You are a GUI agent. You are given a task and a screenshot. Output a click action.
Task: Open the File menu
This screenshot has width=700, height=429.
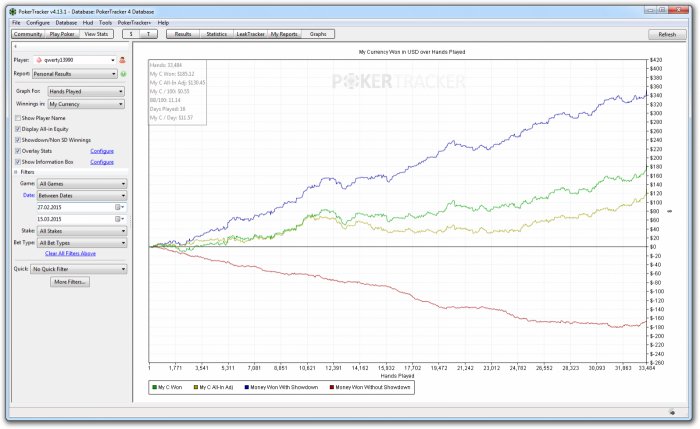[16, 23]
